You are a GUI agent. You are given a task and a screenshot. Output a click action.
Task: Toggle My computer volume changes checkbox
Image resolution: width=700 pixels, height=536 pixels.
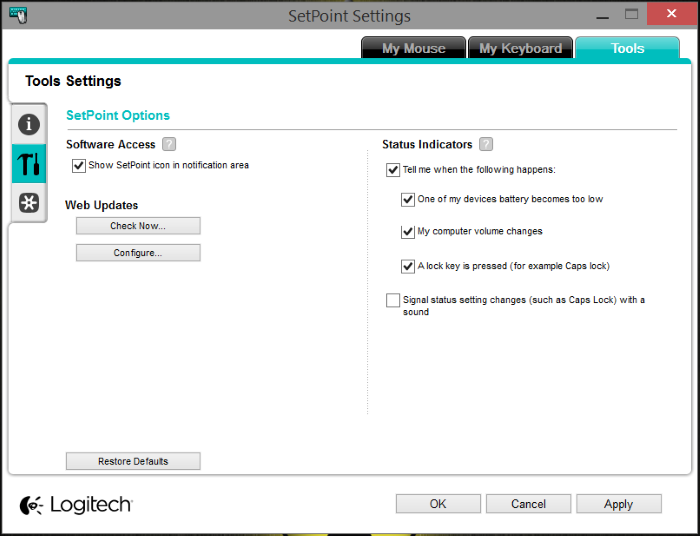pyautogui.click(x=408, y=232)
